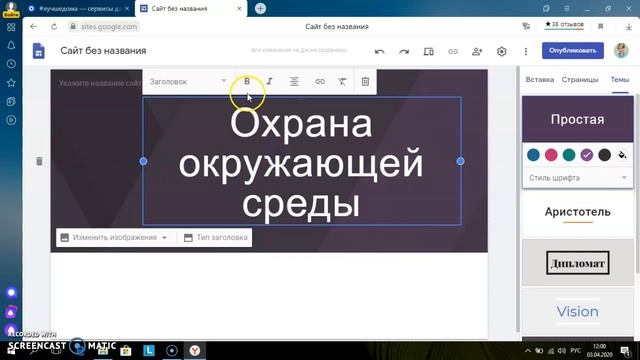Insert link from heading toolbar
Viewport: 640px width, 360px height.
coord(320,82)
